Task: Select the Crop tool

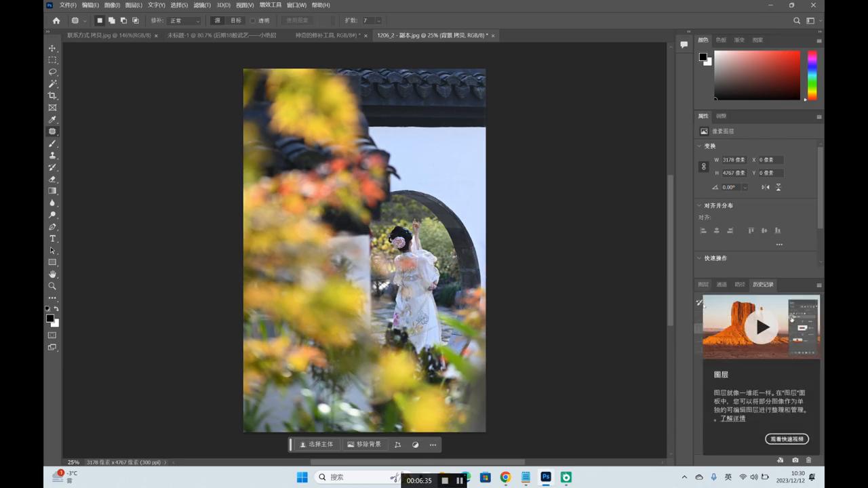Action: tap(52, 96)
